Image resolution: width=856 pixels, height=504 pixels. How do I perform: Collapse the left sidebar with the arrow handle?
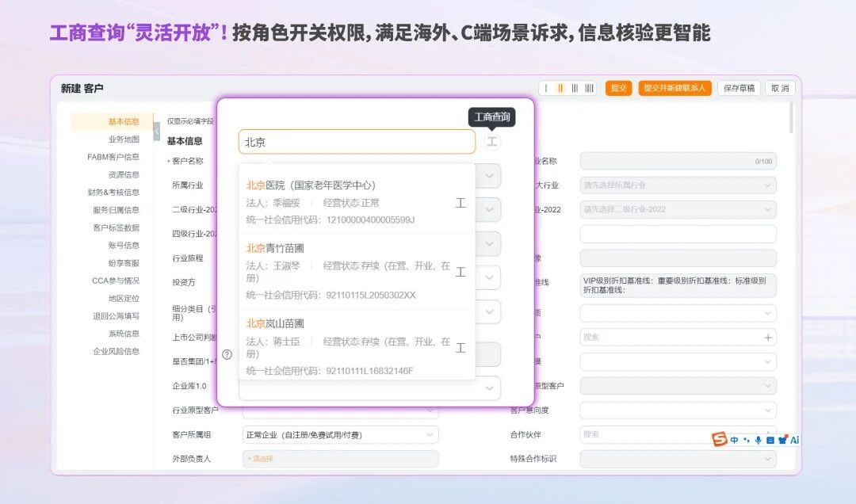point(156,132)
